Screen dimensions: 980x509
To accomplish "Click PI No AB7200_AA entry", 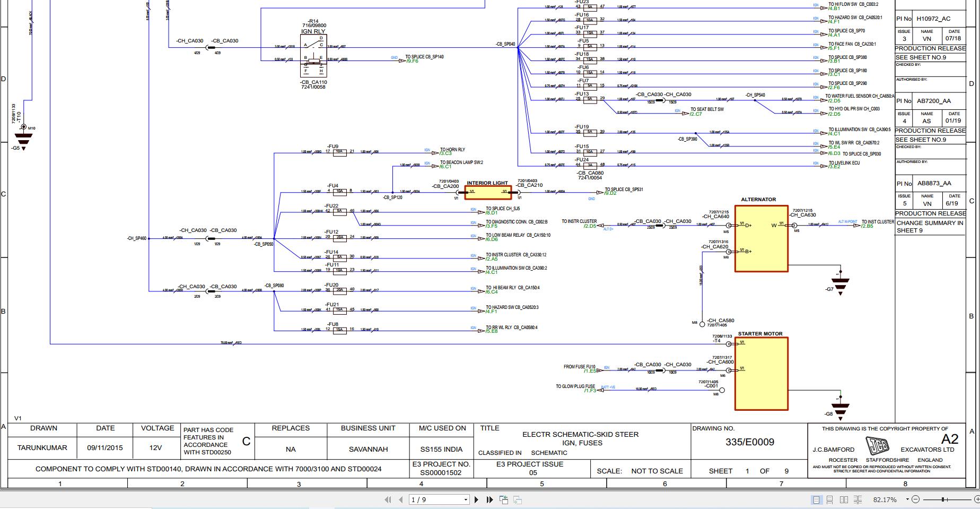I will tap(933, 101).
